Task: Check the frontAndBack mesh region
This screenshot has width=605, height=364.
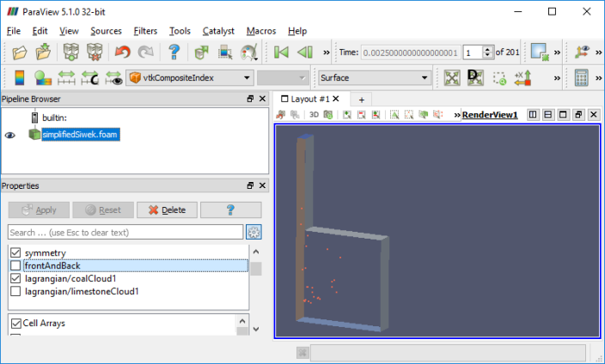Action: tap(15, 265)
